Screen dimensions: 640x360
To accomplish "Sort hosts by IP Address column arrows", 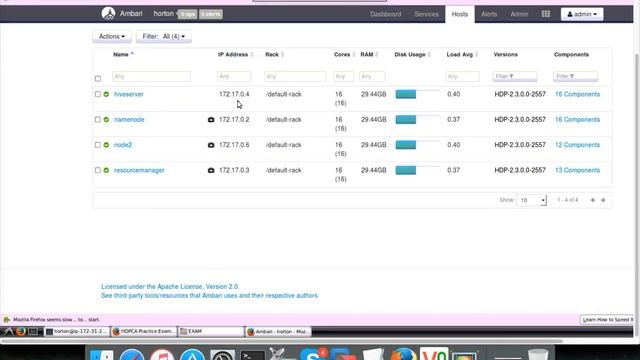I will pyautogui.click(x=252, y=55).
